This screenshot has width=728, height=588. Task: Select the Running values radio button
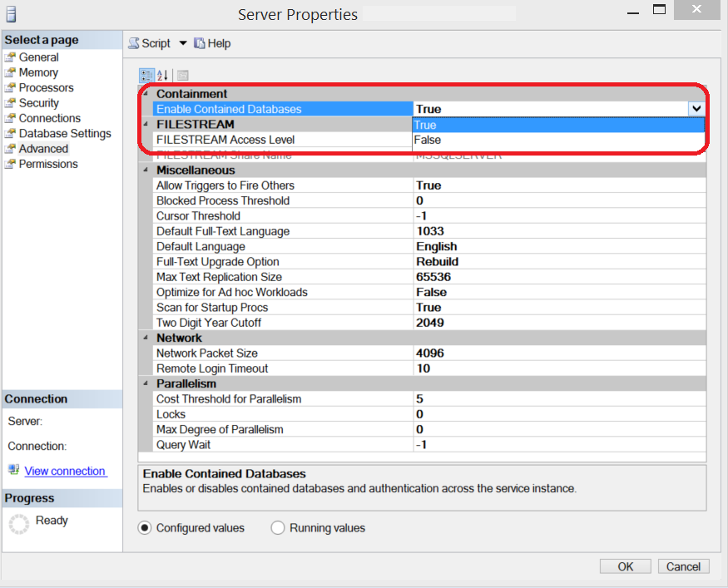tap(278, 528)
